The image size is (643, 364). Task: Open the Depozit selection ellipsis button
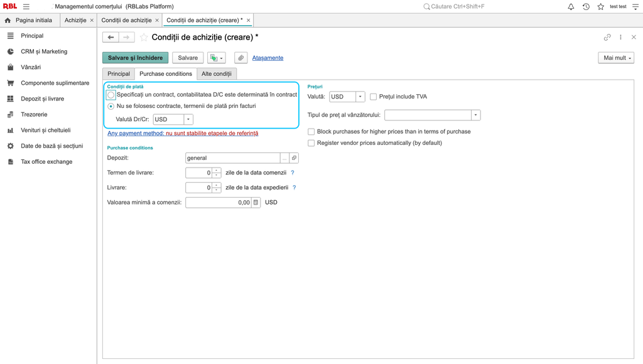(284, 158)
